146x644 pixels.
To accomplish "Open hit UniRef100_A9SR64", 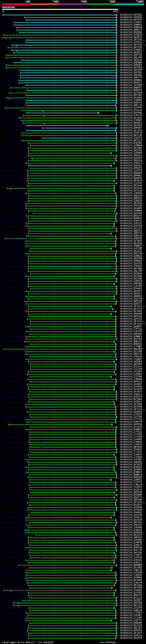I will pyautogui.click(x=131, y=17).
